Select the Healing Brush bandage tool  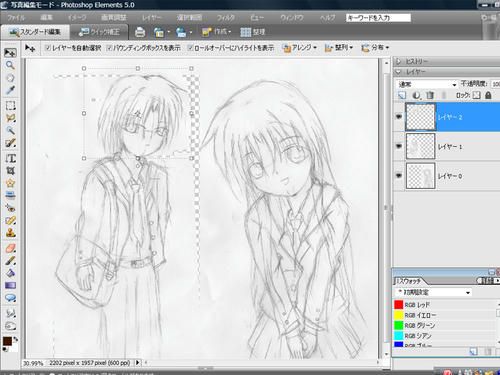[10, 220]
